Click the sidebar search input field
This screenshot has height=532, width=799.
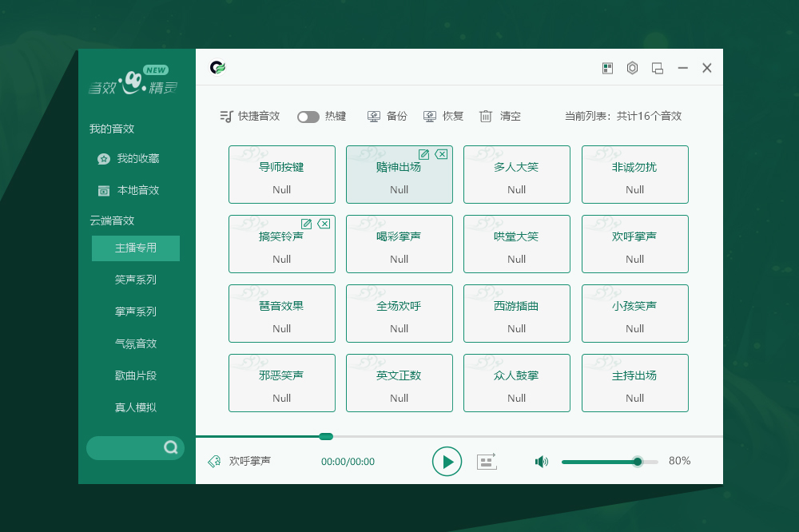(124, 447)
